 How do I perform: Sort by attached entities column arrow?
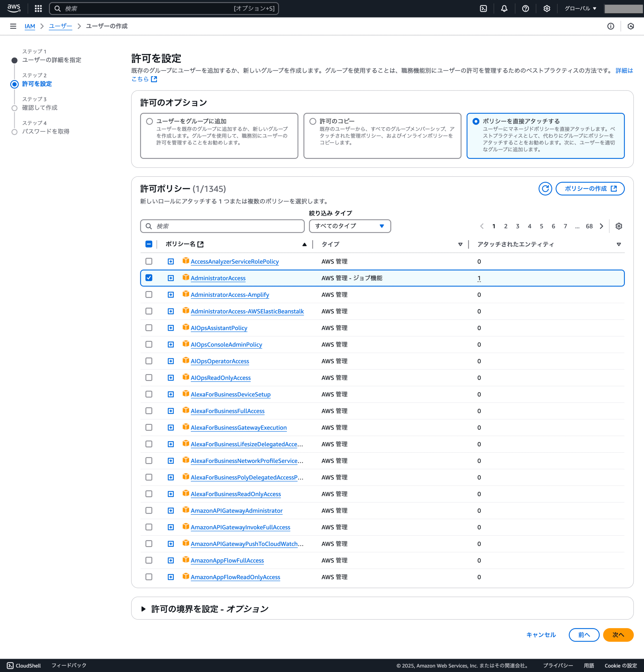tap(619, 244)
